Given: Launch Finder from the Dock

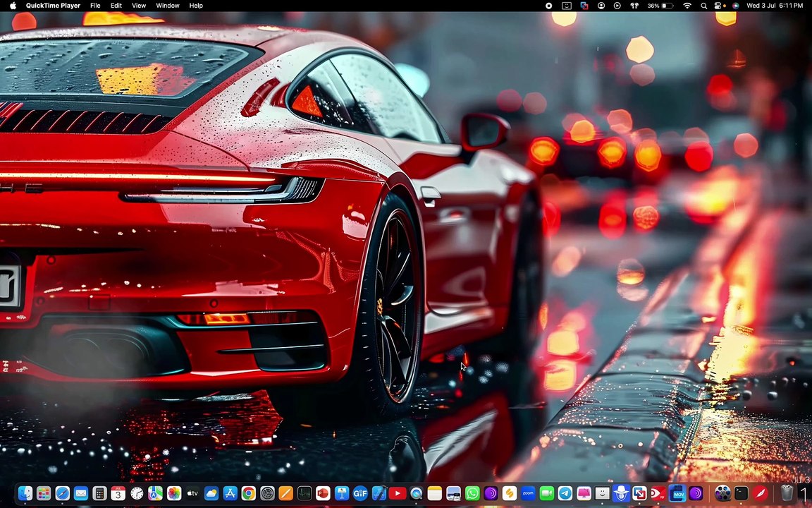Looking at the screenshot, I should pyautogui.click(x=25, y=493).
